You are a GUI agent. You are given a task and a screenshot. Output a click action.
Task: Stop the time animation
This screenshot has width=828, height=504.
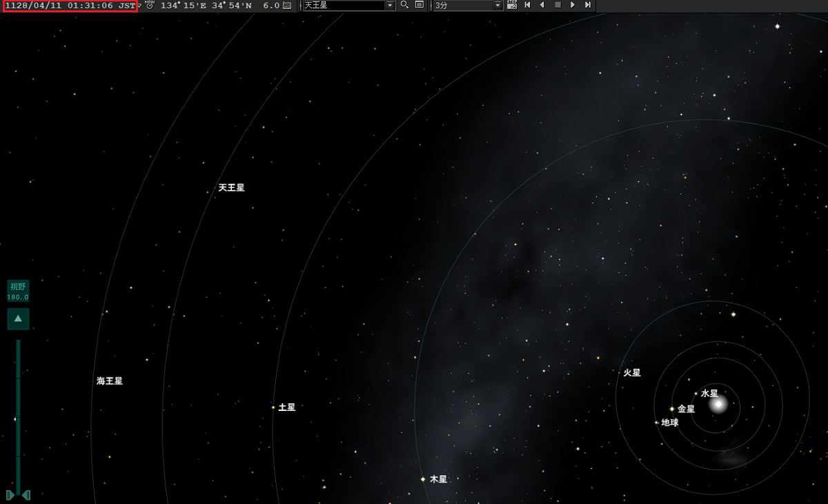[558, 5]
